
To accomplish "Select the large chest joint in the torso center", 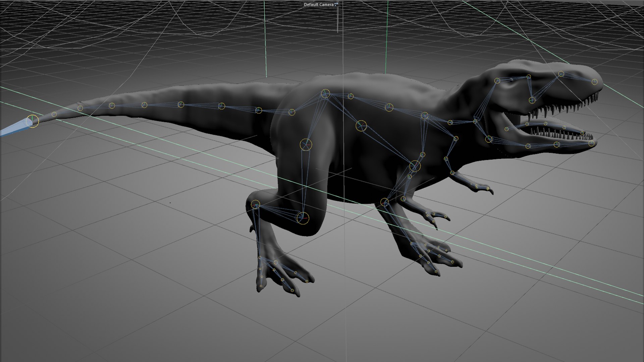I will pos(361,126).
